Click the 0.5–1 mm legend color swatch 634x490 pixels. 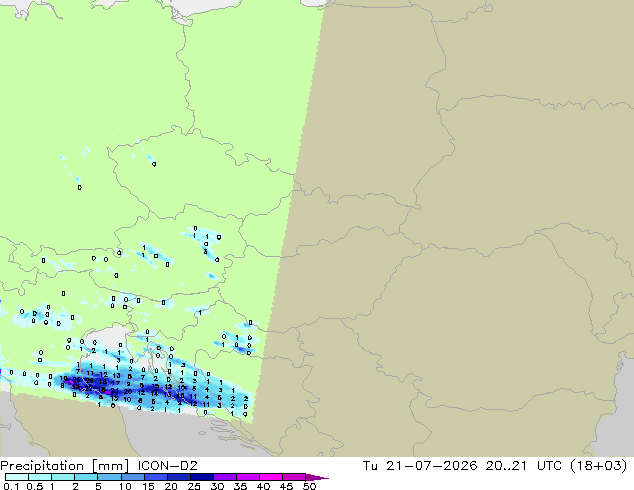tap(40, 477)
